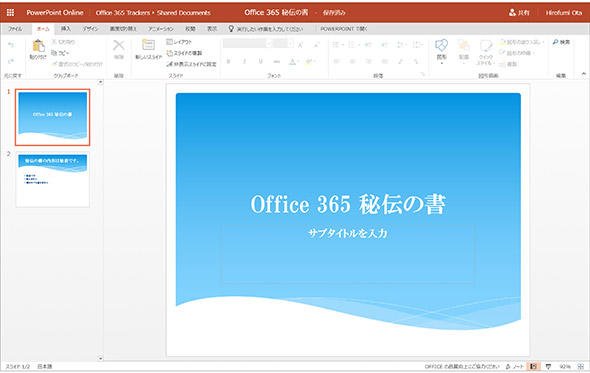Switch to the Animations (アニメーション) tab
This screenshot has height=373, width=590.
[x=161, y=29]
